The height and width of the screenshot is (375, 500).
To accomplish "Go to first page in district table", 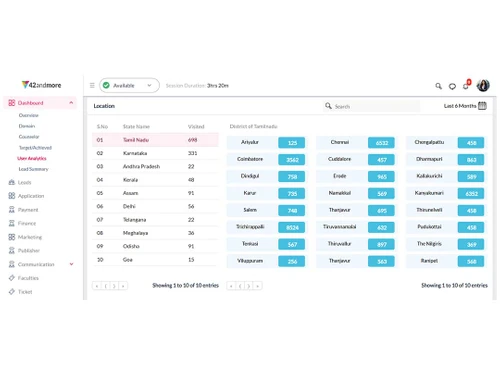I will click(231, 286).
